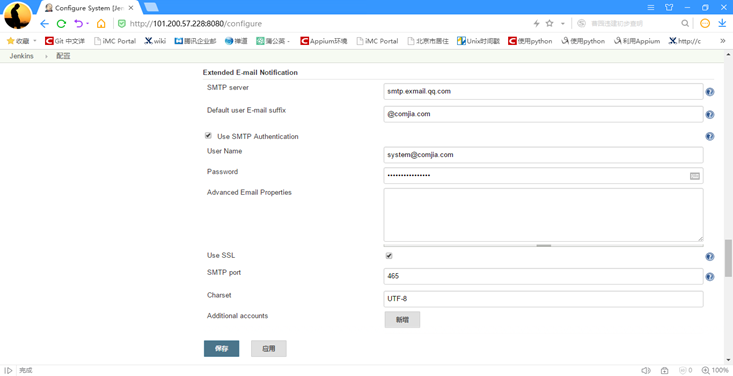733x376 pixels.
Task: Click the search magnifier icon
Action: click(685, 23)
